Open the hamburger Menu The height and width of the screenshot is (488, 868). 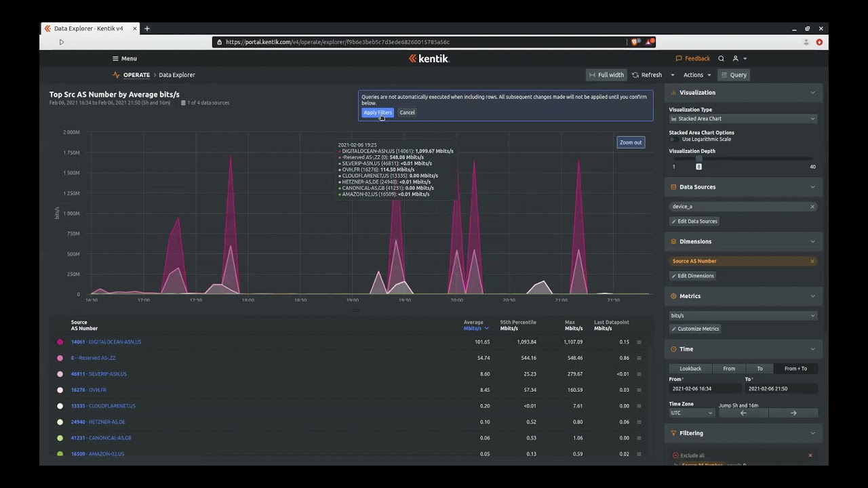124,58
